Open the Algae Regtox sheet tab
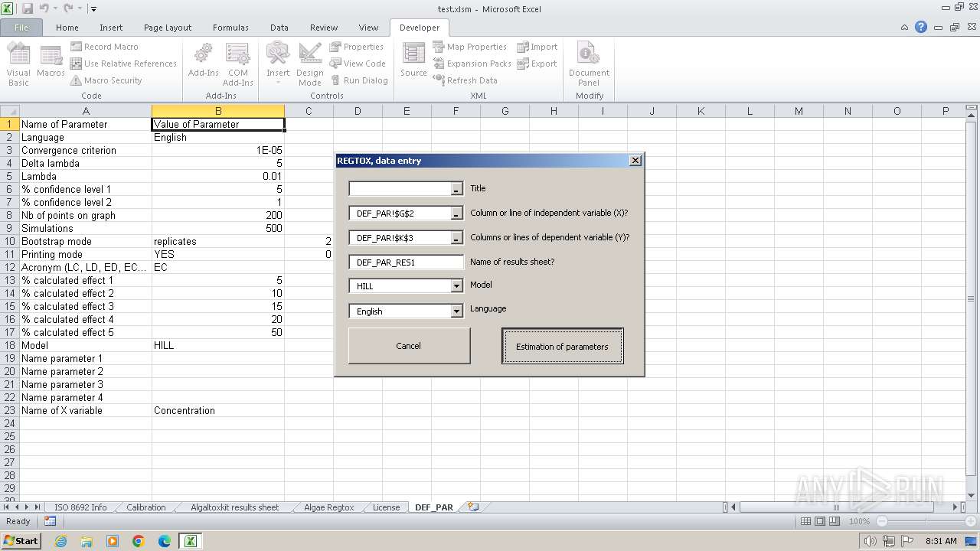The width and height of the screenshot is (980, 551). (328, 507)
